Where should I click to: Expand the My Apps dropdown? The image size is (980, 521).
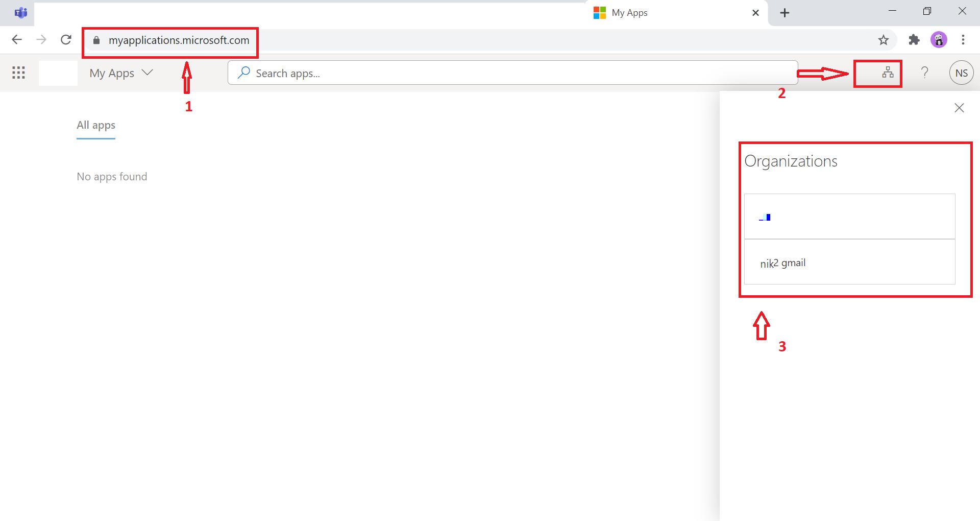(121, 73)
